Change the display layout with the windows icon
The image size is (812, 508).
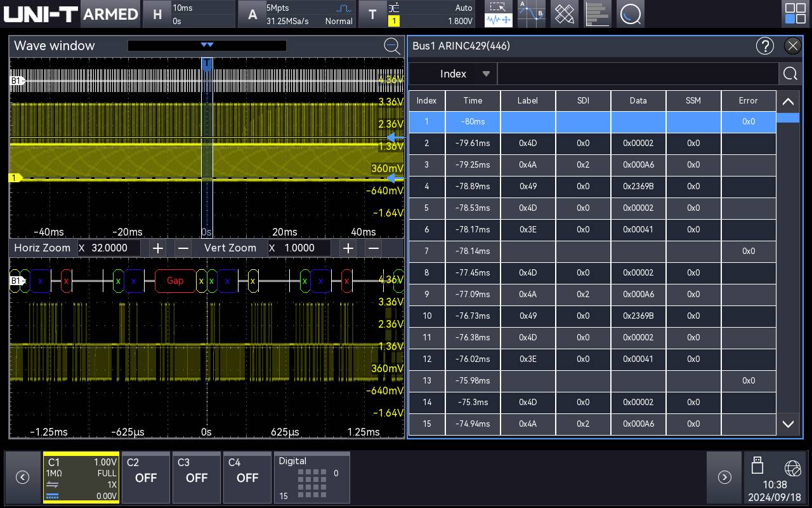794,13
